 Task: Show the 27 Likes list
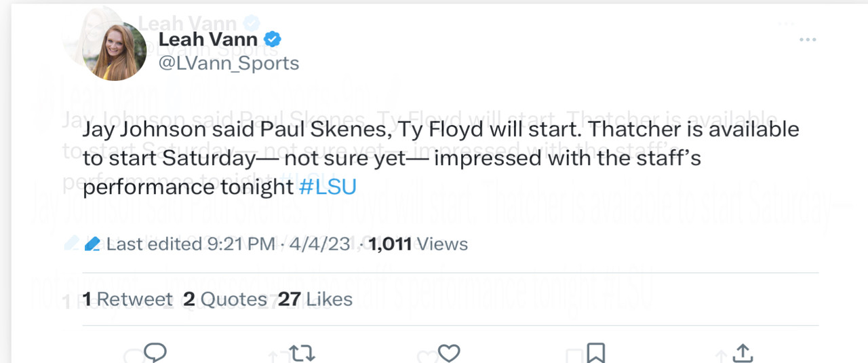pos(315,299)
